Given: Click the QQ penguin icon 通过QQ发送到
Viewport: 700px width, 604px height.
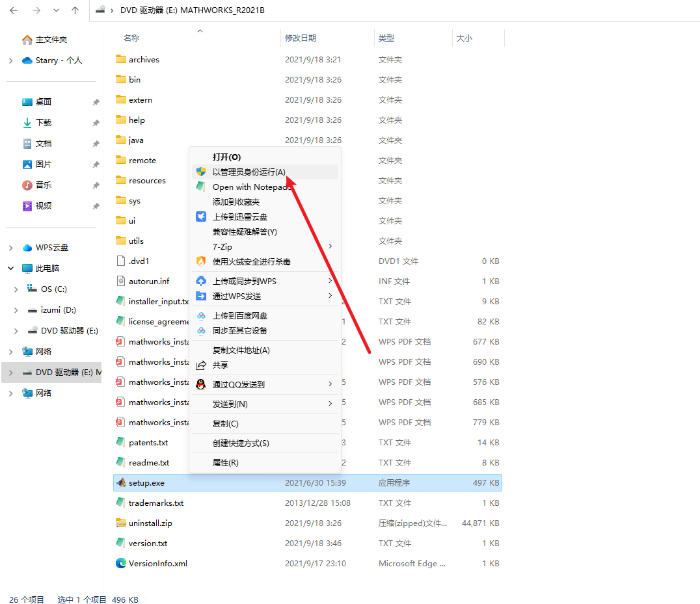Looking at the screenshot, I should click(201, 384).
